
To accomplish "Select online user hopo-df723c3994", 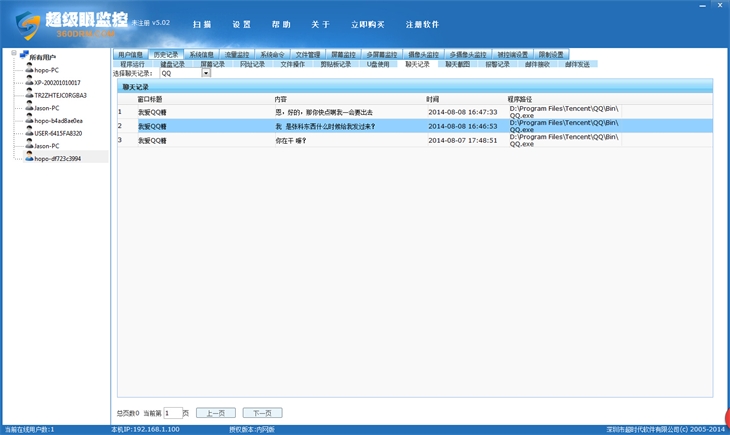I will [57, 158].
